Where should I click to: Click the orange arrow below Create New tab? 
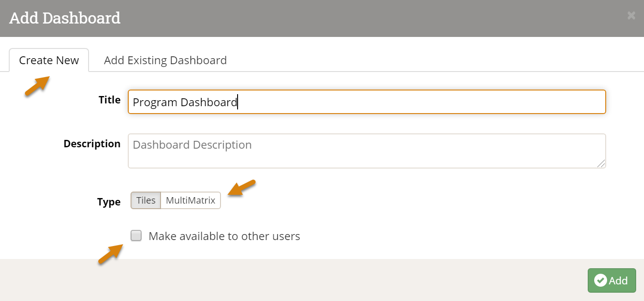coord(37,86)
